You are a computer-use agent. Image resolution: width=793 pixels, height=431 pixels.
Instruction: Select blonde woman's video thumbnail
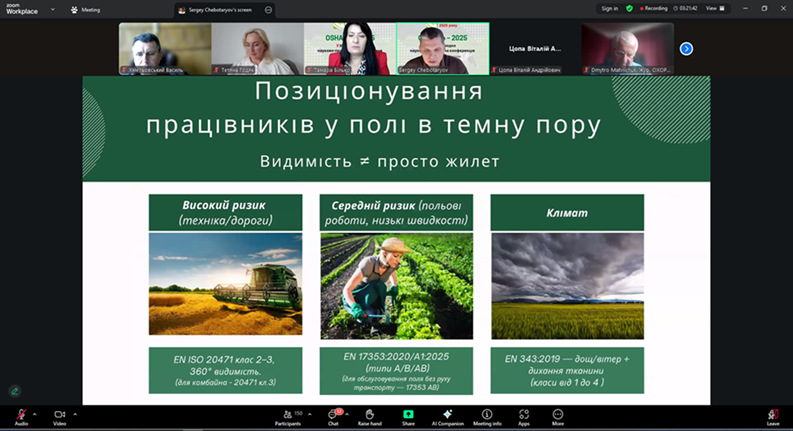coord(257,49)
